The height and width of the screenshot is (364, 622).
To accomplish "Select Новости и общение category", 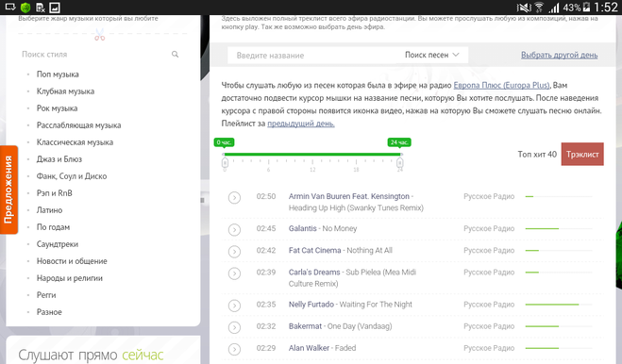I will (72, 261).
